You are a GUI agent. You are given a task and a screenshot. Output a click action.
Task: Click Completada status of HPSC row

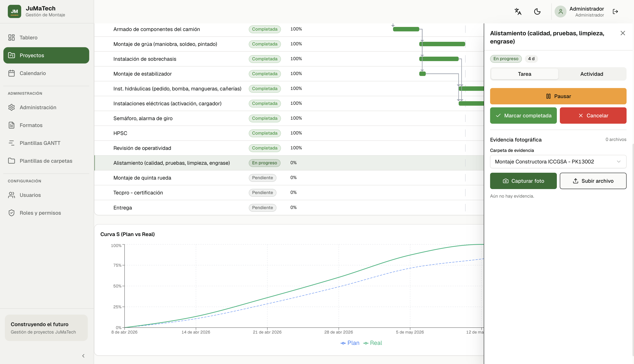tap(265, 133)
